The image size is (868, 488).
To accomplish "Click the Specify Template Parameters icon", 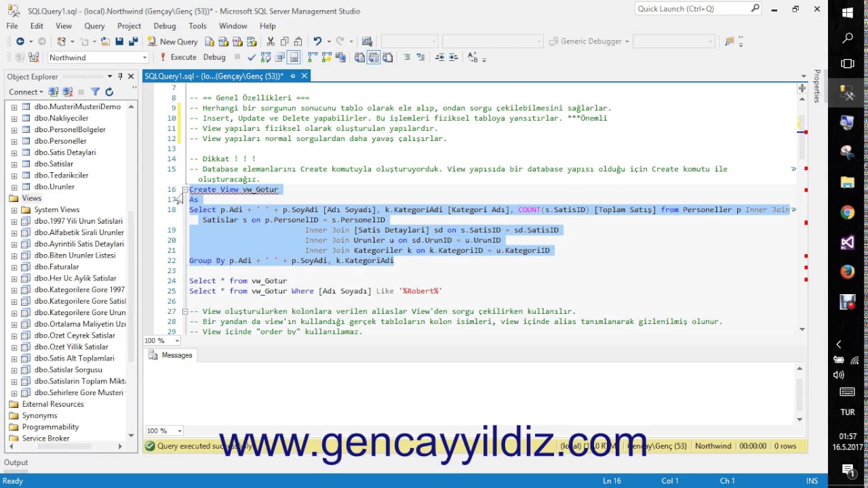I will pyautogui.click(x=473, y=58).
